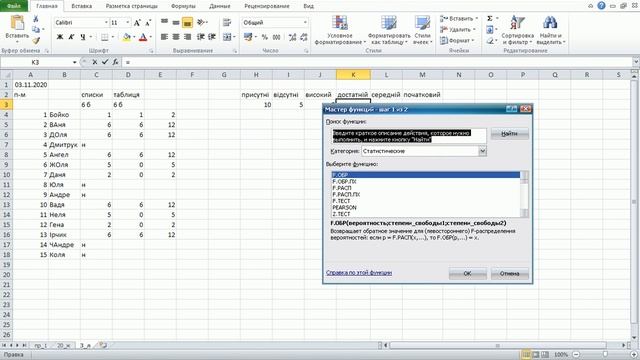
Task: Open Format as Table (Форматировать как таблицу)
Action: click(389, 30)
